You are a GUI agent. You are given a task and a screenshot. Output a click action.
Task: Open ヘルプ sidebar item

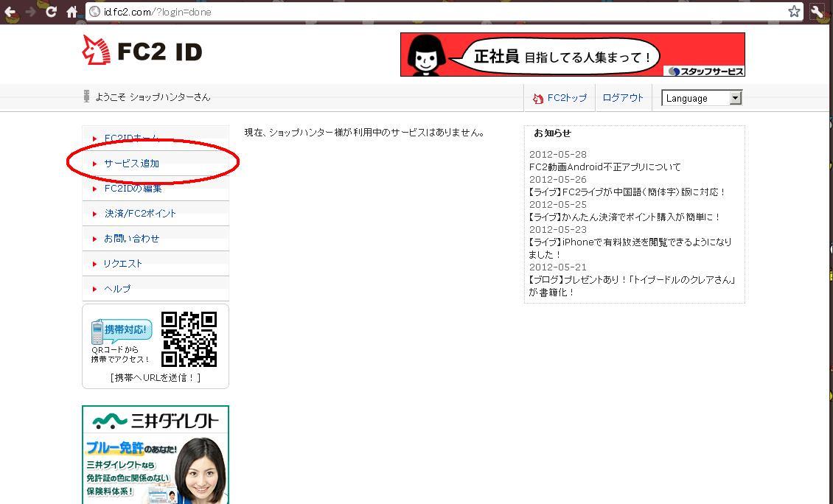tap(117, 289)
